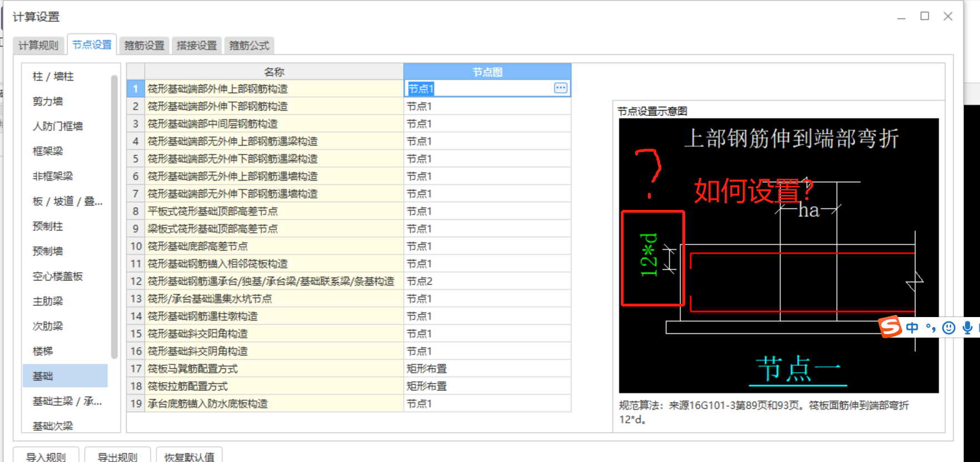
Task: Click 矩形布置 value for 筏板马凳筋配置方式
Action: pos(487,369)
